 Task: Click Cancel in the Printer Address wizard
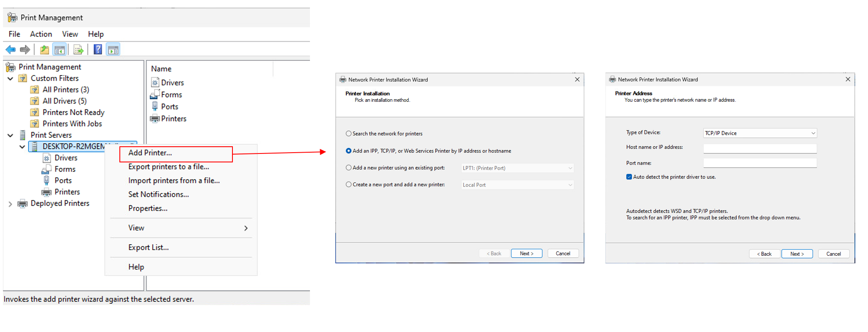(x=833, y=254)
